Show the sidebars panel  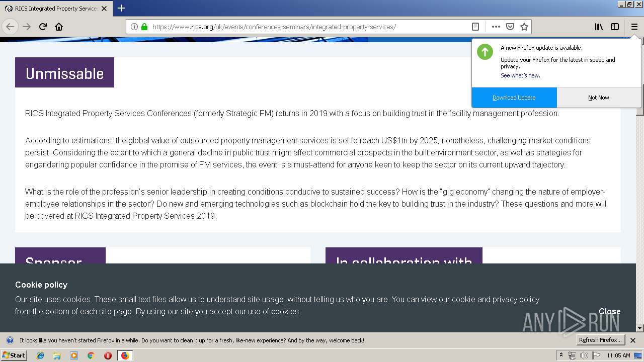click(x=615, y=27)
